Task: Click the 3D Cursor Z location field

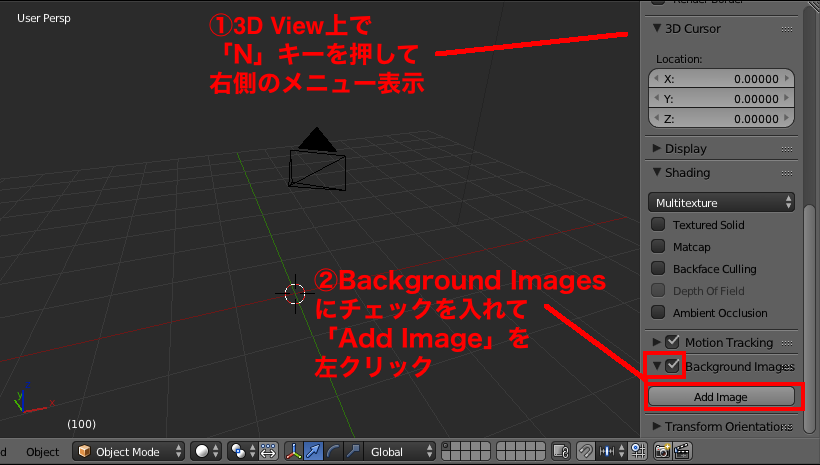Action: point(721,119)
